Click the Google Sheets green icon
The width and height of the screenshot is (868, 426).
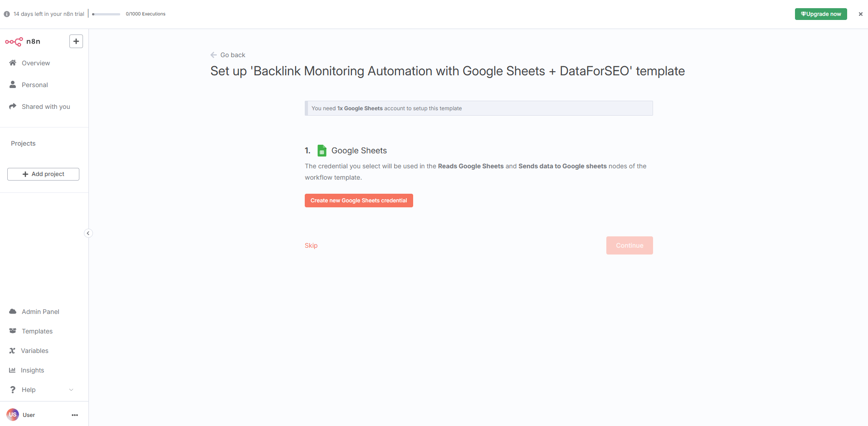(322, 151)
